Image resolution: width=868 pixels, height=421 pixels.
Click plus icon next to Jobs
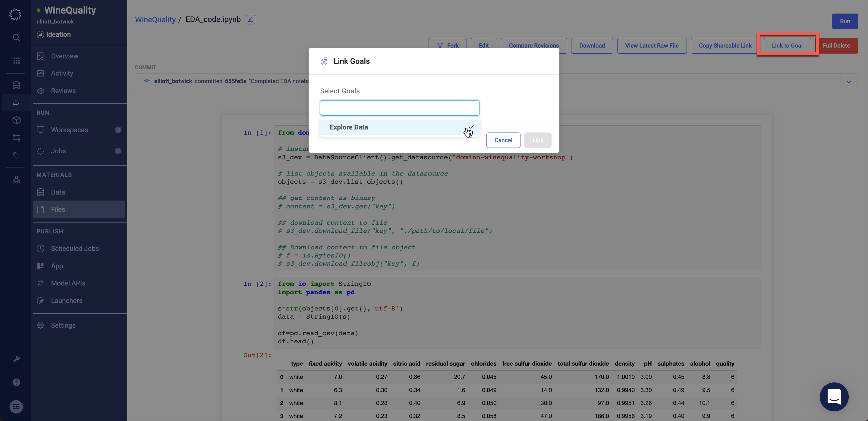tap(118, 151)
